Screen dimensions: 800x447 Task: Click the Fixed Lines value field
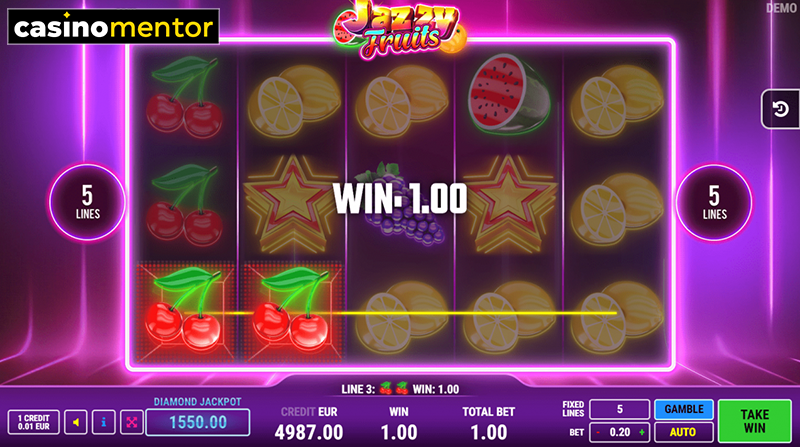click(x=619, y=409)
